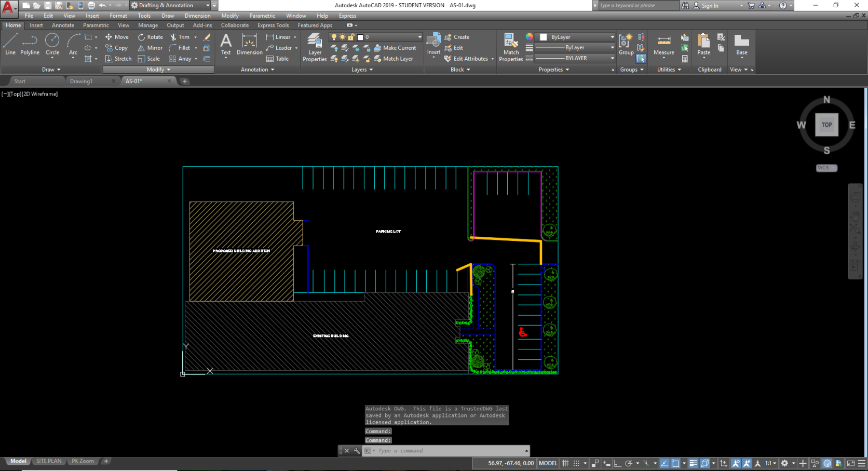
Task: Click Make Current layer button
Action: (x=395, y=48)
